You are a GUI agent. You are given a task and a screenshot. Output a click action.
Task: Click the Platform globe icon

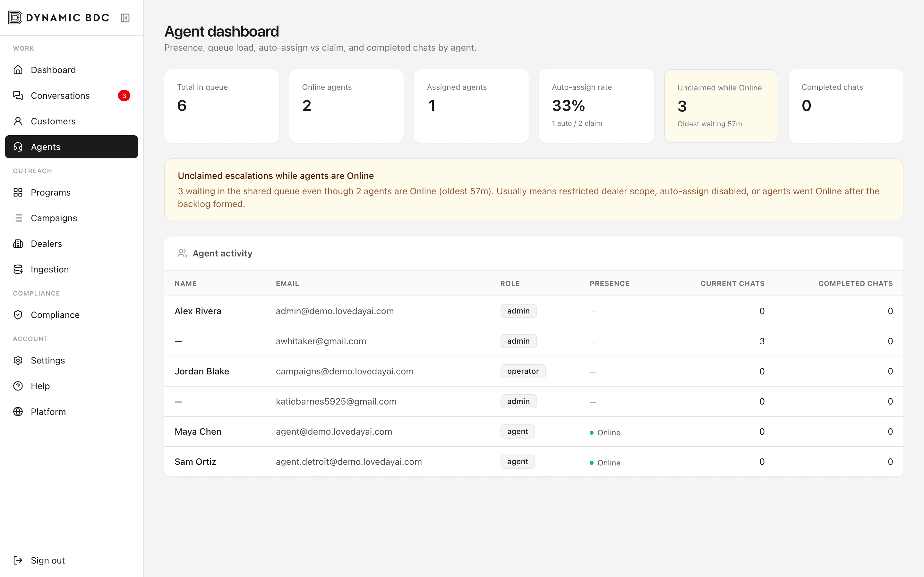point(18,411)
